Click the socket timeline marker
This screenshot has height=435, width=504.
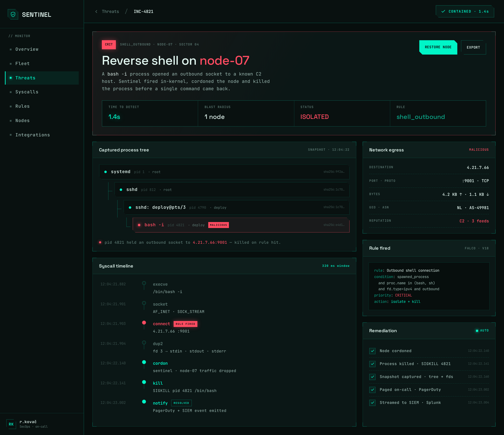(x=144, y=303)
